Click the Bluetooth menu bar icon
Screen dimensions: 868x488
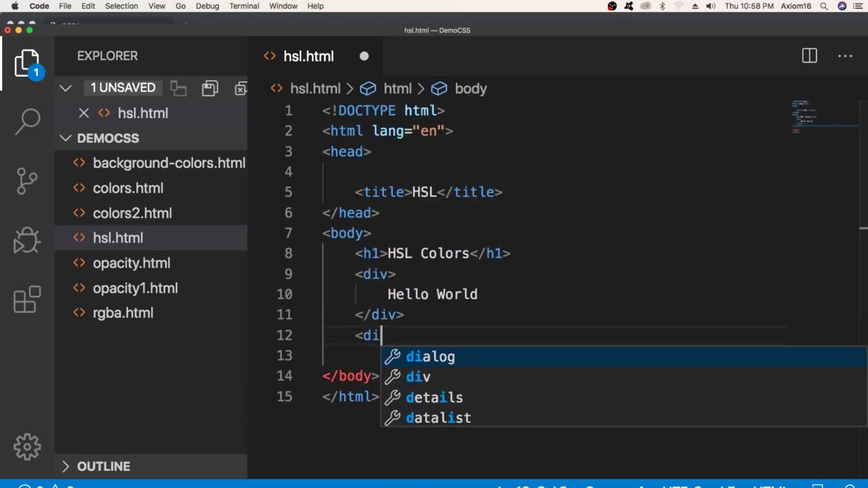pos(663,6)
